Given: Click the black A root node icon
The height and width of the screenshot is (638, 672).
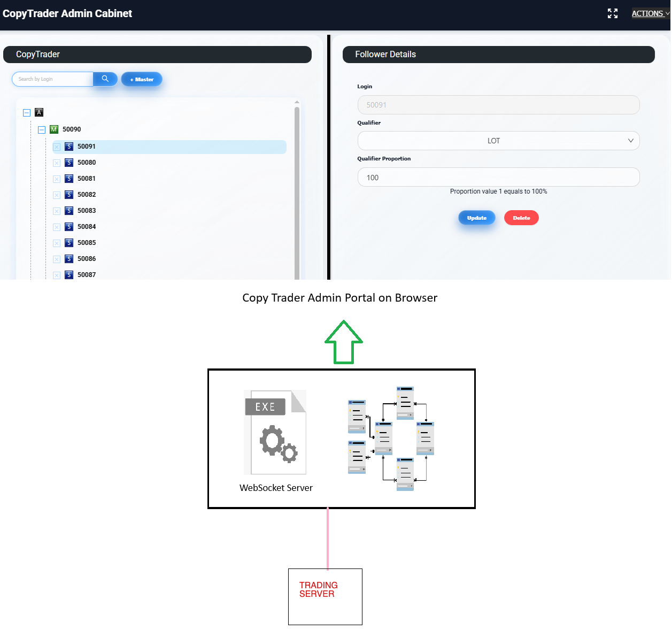Looking at the screenshot, I should click(x=39, y=112).
